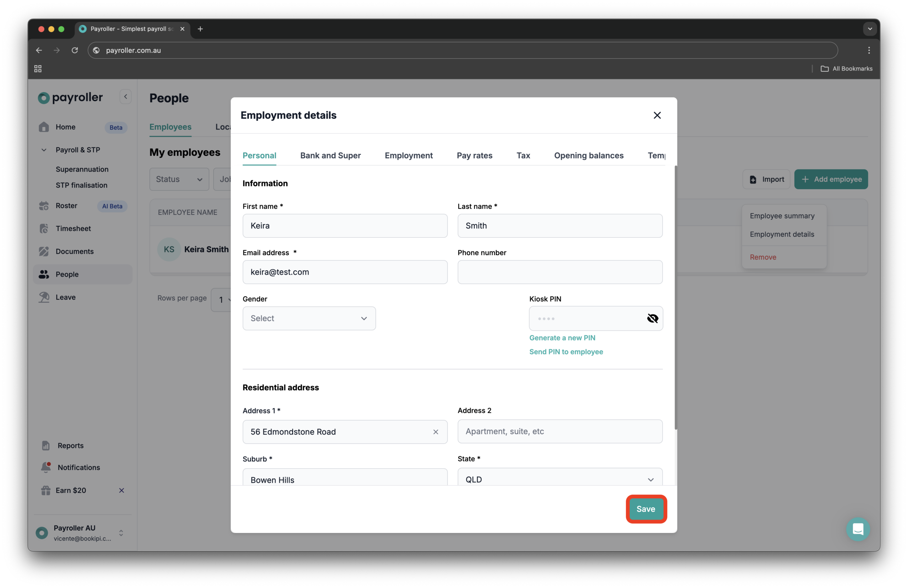Click the Phone number input field

coord(559,272)
